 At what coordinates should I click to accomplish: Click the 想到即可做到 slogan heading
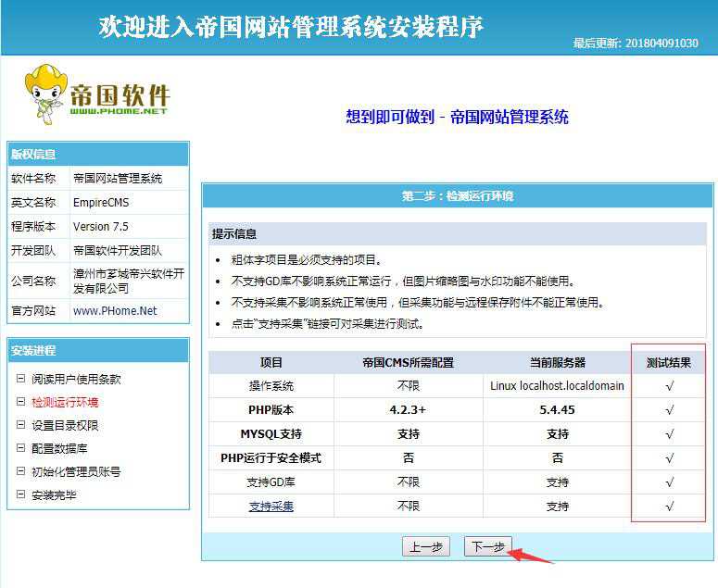pos(457,118)
